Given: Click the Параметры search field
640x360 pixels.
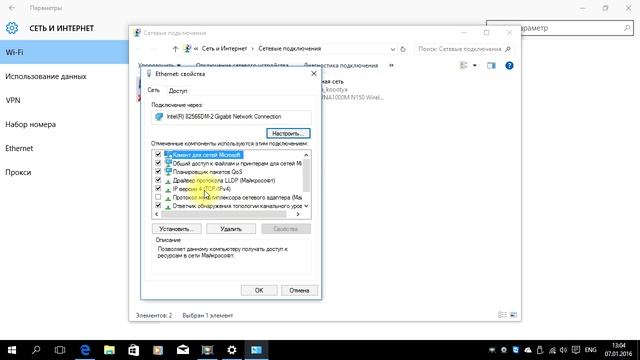Looking at the screenshot, I should [560, 28].
